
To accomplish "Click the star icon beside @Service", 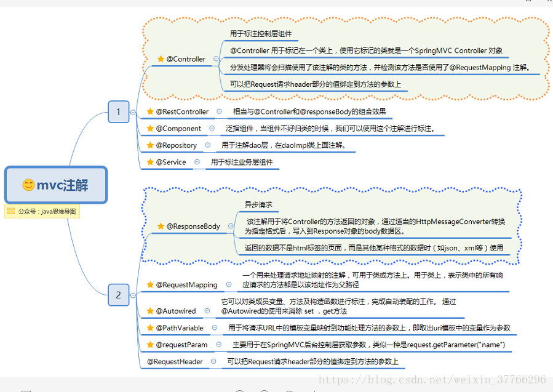I will pos(150,162).
